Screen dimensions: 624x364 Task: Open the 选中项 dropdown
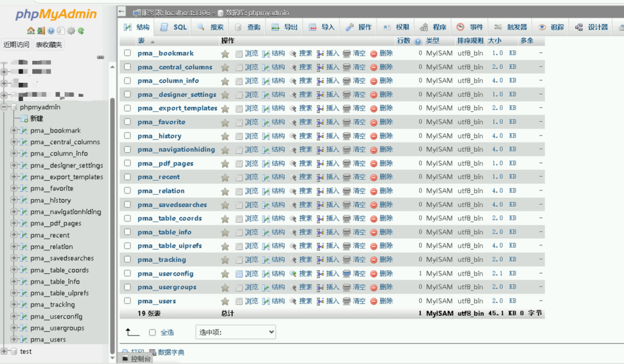click(x=235, y=332)
